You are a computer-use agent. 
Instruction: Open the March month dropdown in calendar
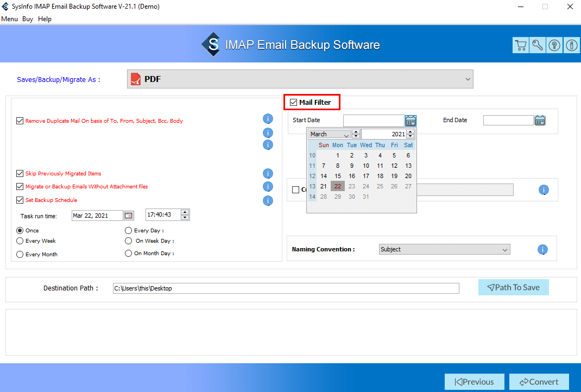330,134
